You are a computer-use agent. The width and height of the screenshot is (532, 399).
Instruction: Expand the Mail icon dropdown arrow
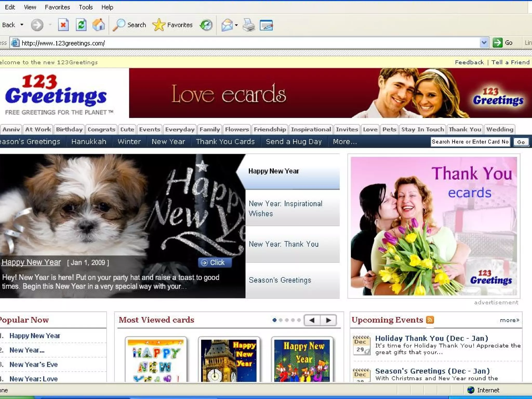[x=236, y=25]
